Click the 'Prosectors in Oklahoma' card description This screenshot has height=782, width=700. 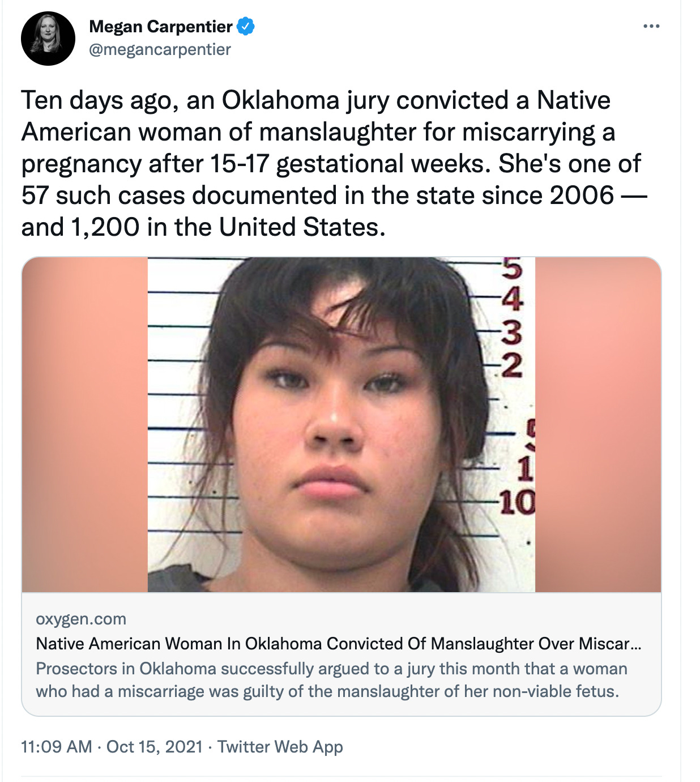point(331,680)
